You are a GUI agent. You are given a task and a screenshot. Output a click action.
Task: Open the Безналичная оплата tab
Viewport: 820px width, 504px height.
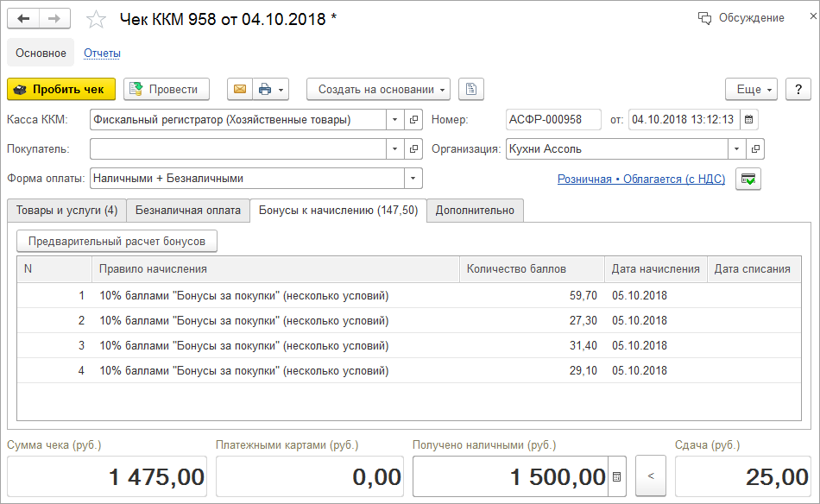click(187, 211)
